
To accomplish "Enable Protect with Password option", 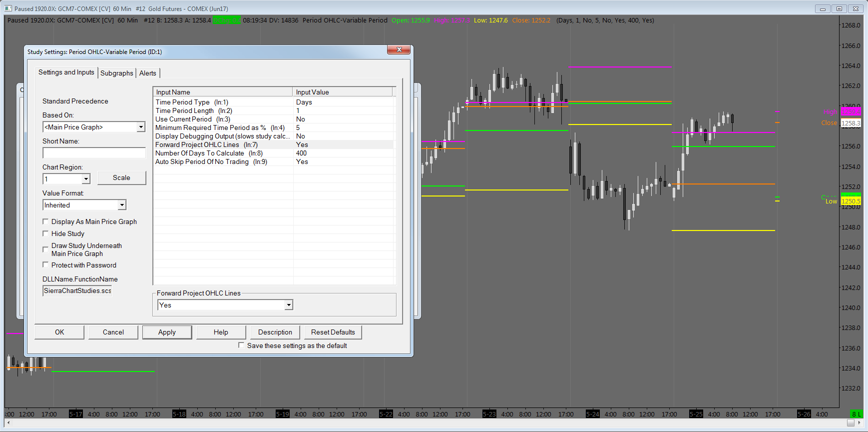I will click(46, 265).
